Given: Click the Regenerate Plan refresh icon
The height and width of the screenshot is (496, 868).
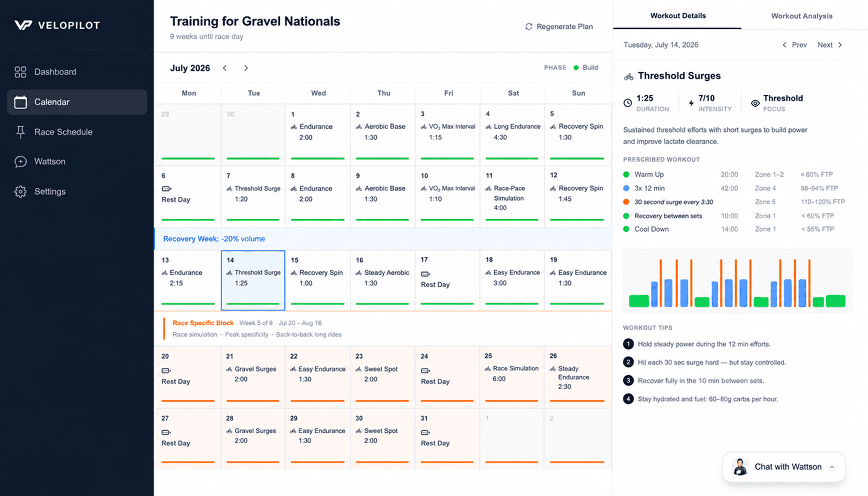Looking at the screenshot, I should [529, 27].
